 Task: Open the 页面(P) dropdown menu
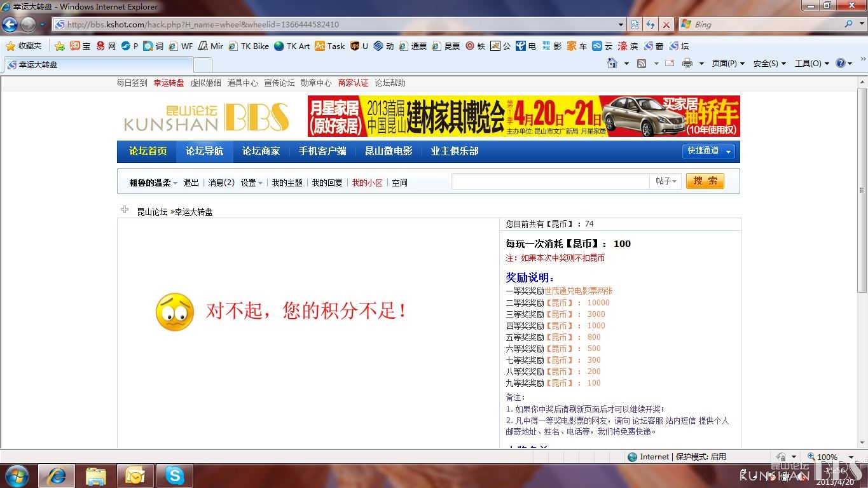pos(728,63)
